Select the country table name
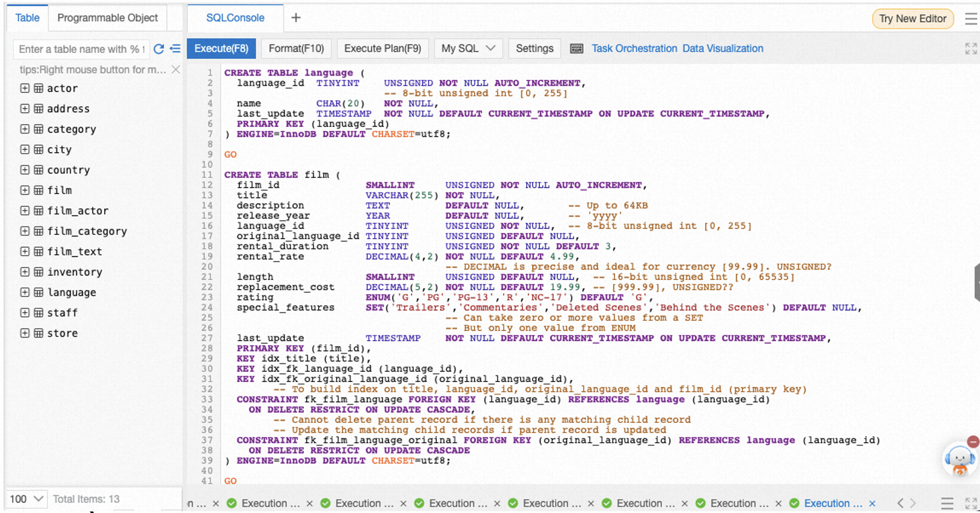This screenshot has width=980, height=513. (69, 170)
